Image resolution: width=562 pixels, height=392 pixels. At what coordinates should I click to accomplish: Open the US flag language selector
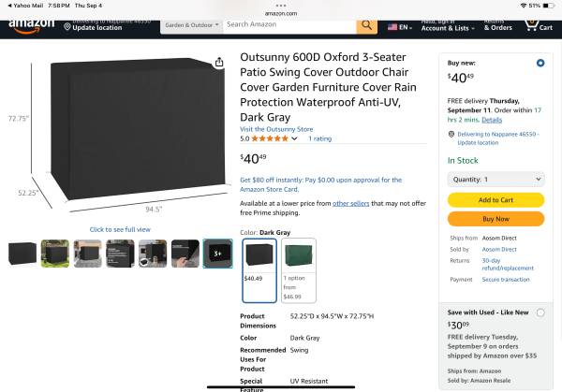point(400,27)
